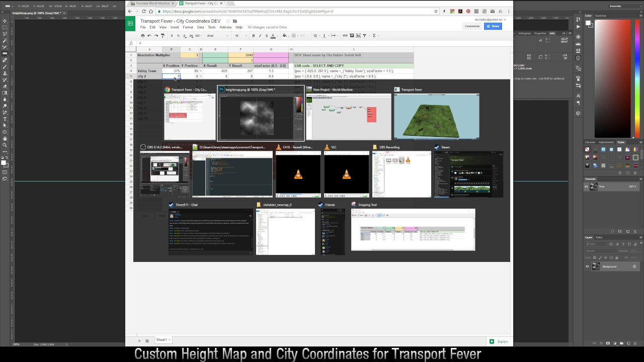
Task: Click the Comments button in Sheets
Action: pos(472,26)
